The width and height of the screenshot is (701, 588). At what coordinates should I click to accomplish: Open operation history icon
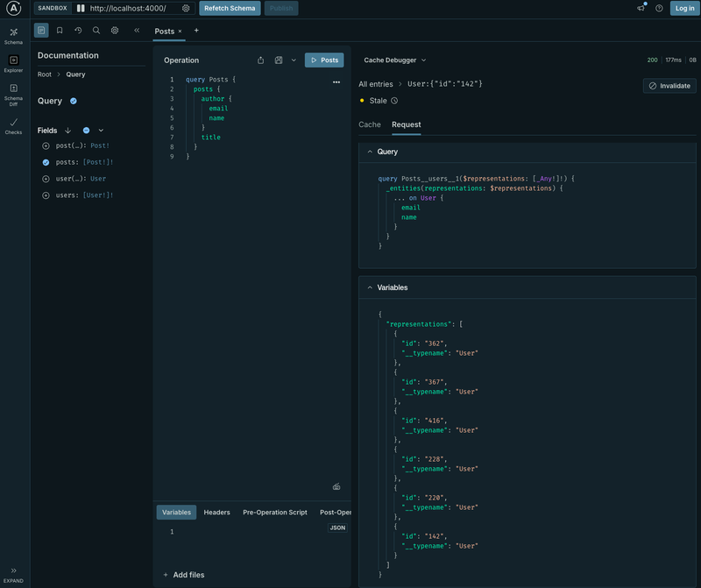click(79, 30)
